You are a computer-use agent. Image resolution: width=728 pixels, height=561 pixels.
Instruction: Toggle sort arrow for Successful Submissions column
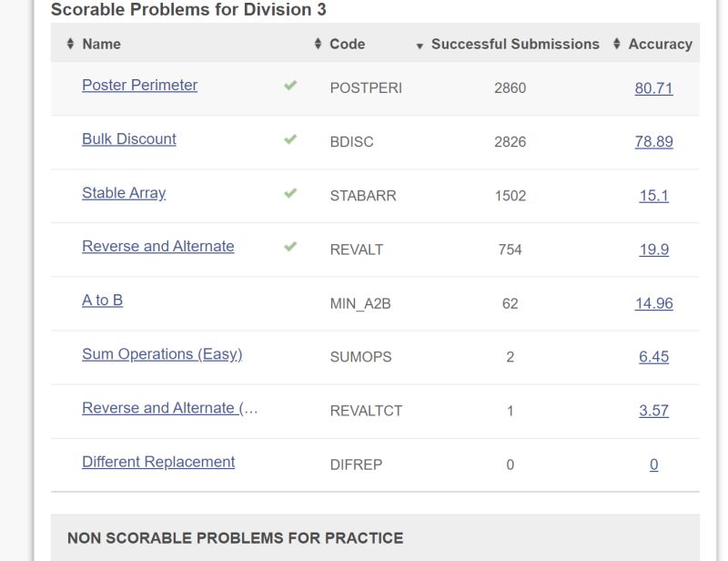tap(420, 46)
